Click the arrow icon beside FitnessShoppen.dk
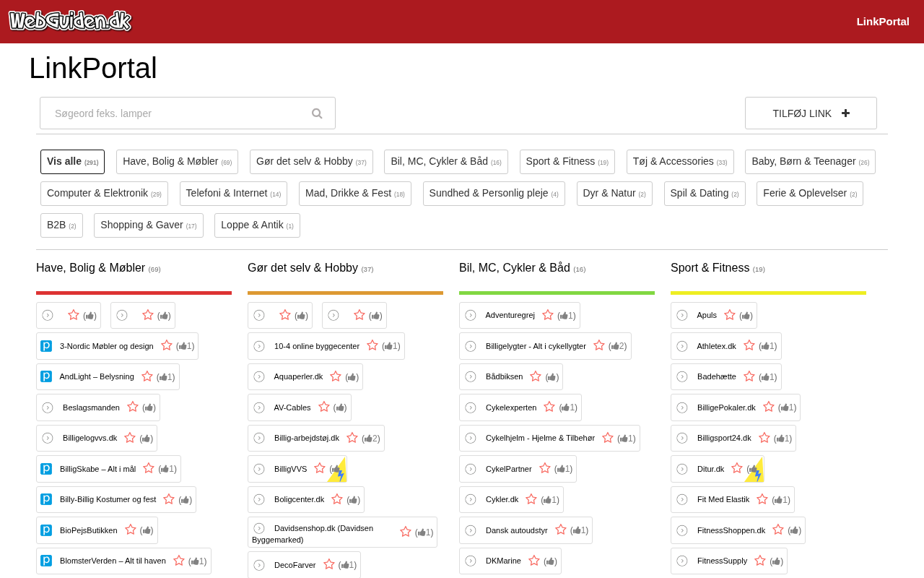The height and width of the screenshot is (578, 924). tap(682, 530)
